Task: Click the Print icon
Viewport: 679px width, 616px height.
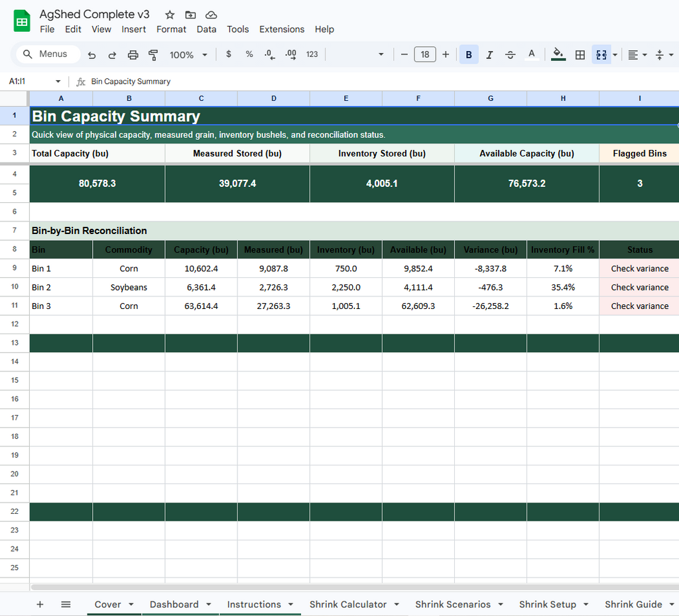Action: [133, 54]
